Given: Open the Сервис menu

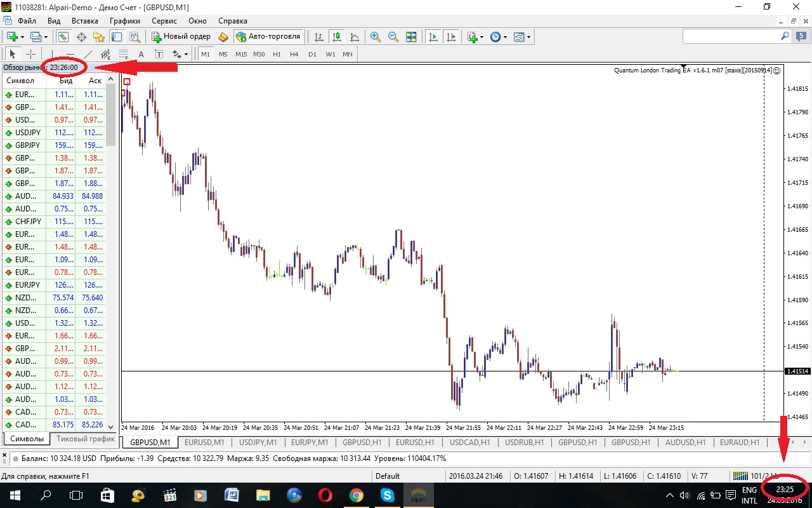Looking at the screenshot, I should click(164, 21).
